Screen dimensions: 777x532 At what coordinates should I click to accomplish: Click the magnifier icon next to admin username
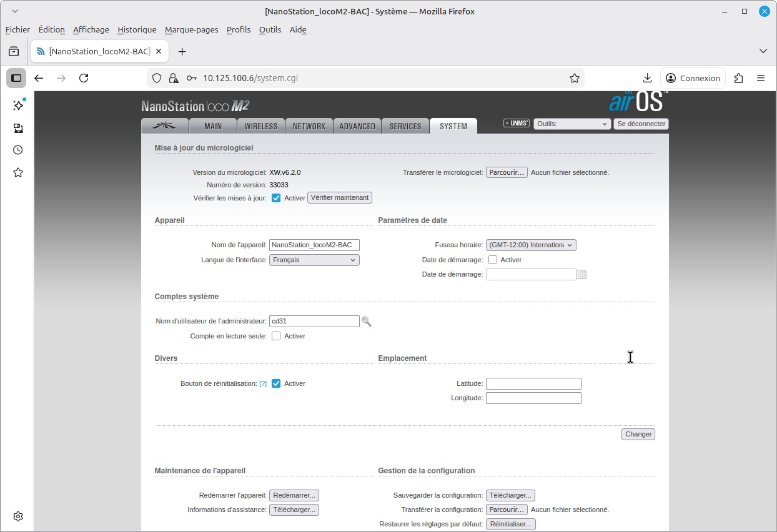(367, 322)
